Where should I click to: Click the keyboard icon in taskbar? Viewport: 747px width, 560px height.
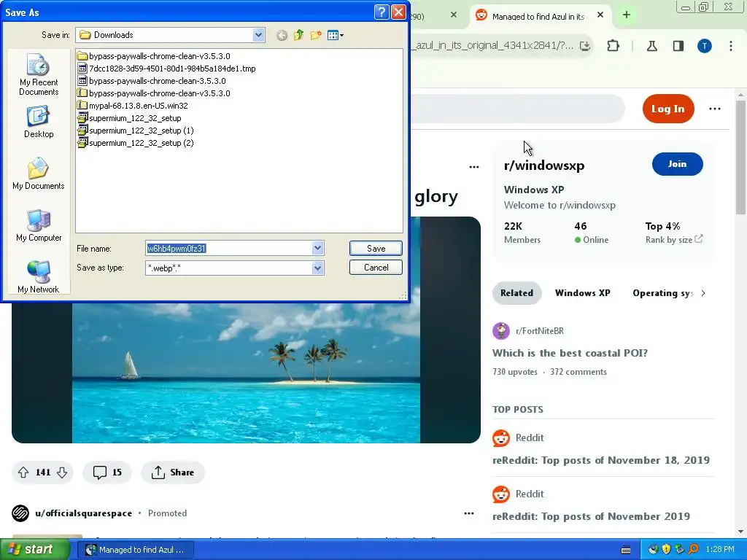pyautogui.click(x=626, y=550)
